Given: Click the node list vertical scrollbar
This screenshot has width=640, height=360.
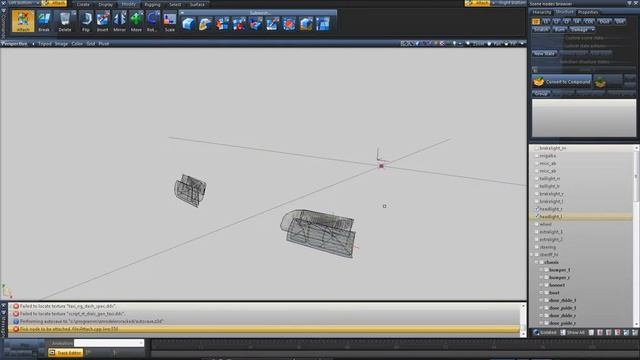Looking at the screenshot, I should click(636, 236).
